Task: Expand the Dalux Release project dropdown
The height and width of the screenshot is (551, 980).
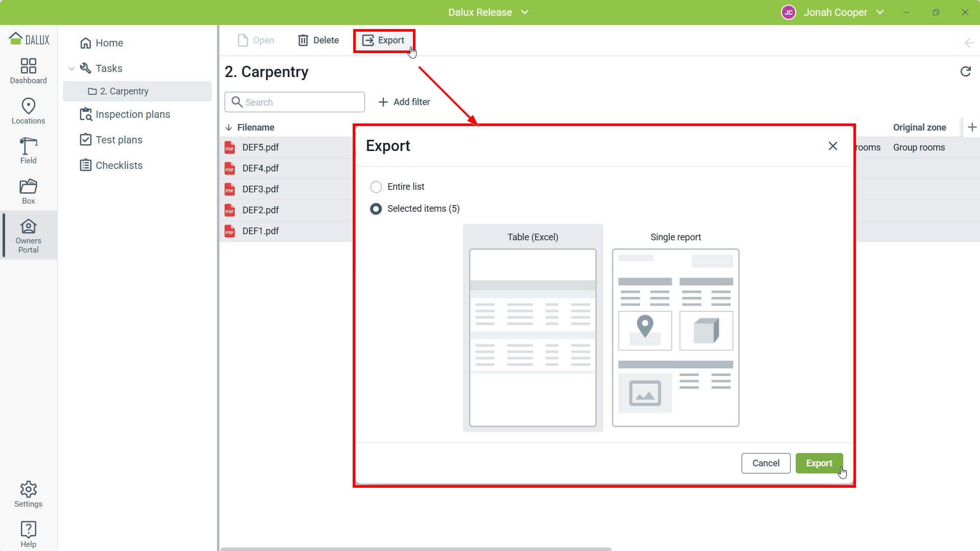Action: click(525, 12)
